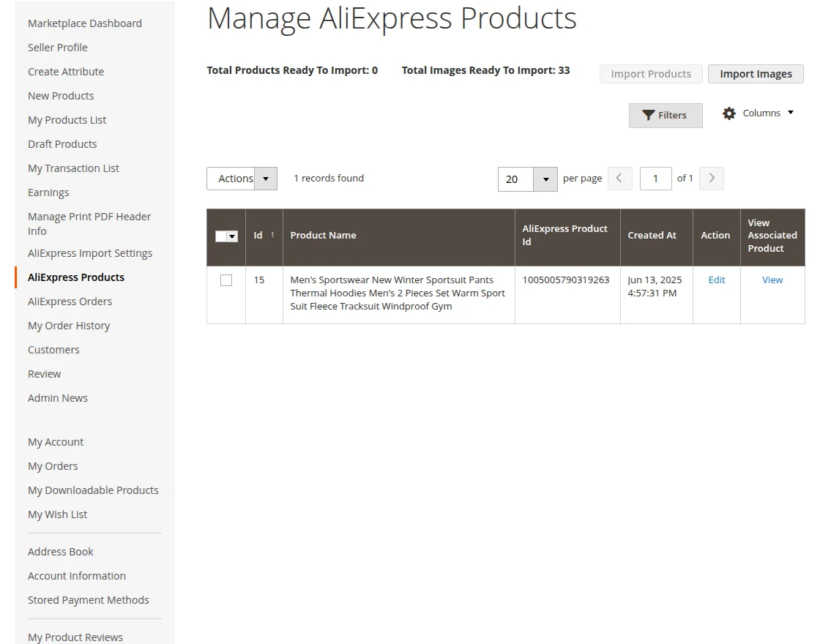Click the previous page arrow
Image resolution: width=820 pixels, height=644 pixels.
[619, 178]
